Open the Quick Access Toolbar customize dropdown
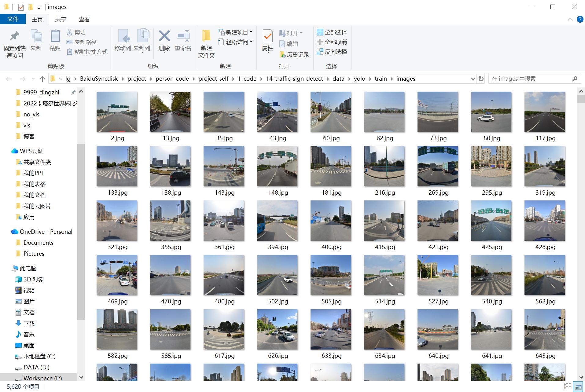Screen dimensions: 585x392 point(39,7)
